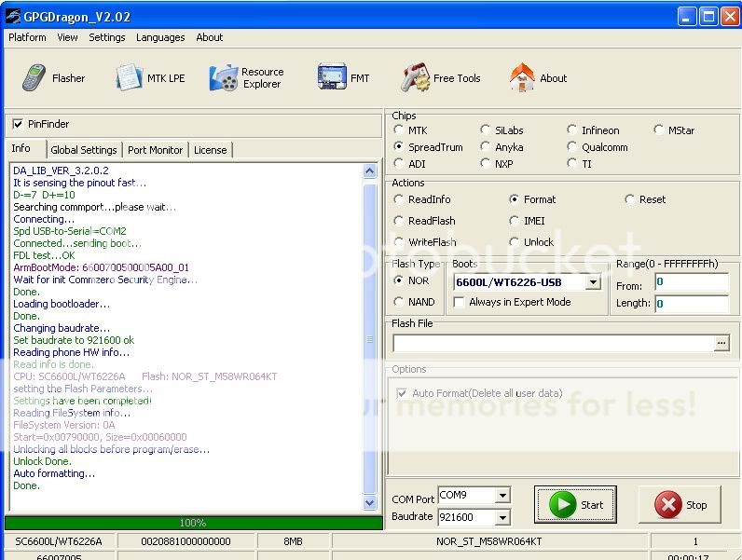Open the Flasher tool phone icon
Image resolution: width=742 pixels, height=560 pixels.
(x=34, y=77)
